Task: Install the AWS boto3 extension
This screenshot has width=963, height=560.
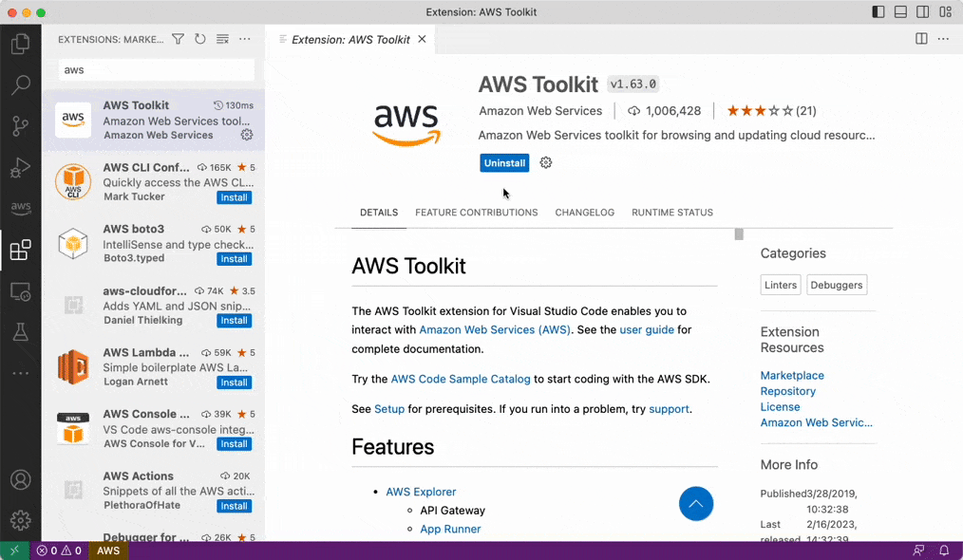Action: pos(234,259)
